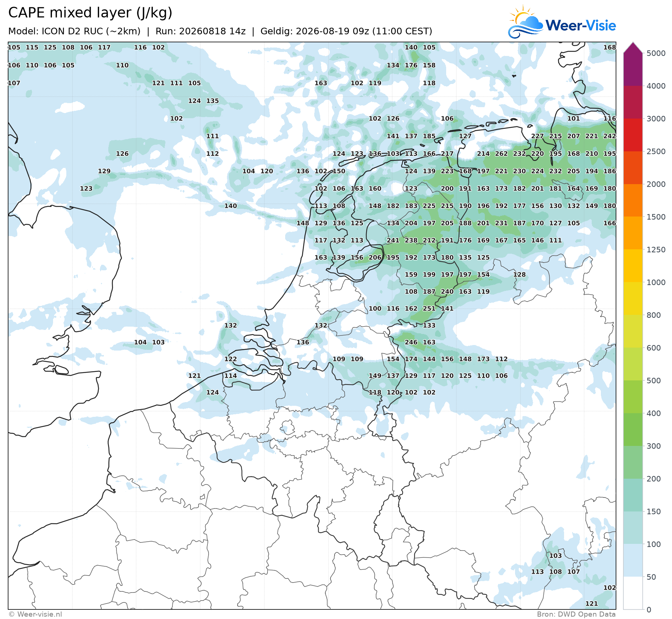Click the CAPE mixed layer (J/kg) title
This screenshot has height=619, width=672.
click(x=90, y=13)
